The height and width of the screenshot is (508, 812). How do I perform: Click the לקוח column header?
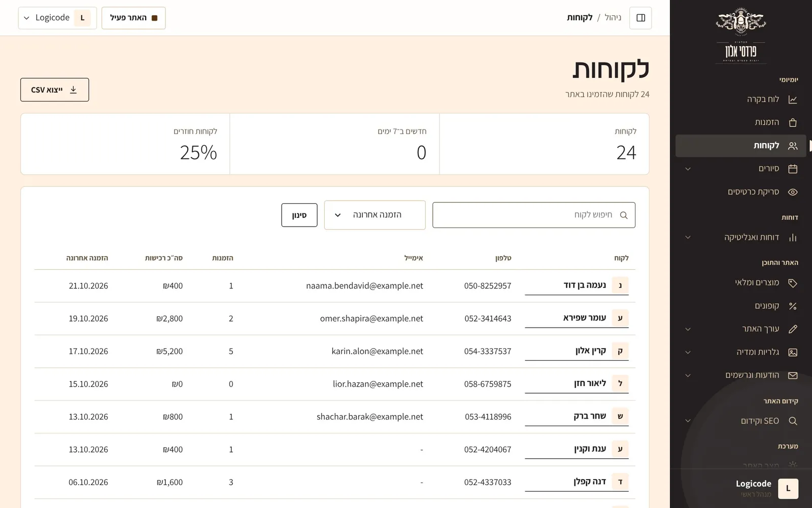(621, 258)
